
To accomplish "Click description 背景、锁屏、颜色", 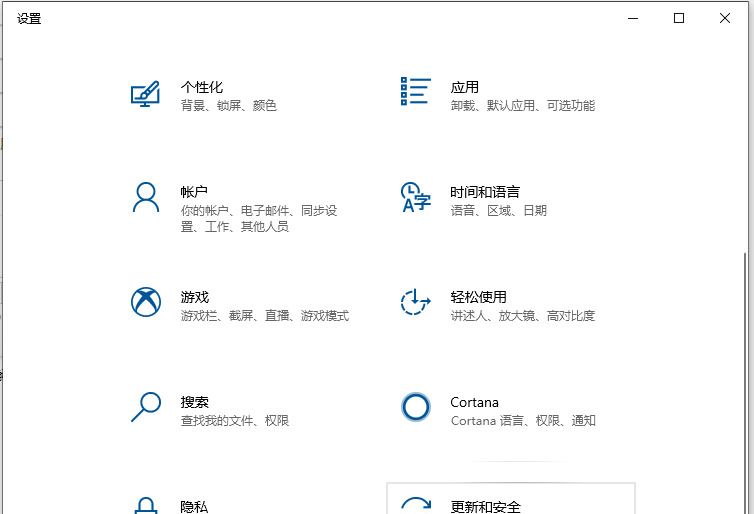I will point(228,105).
